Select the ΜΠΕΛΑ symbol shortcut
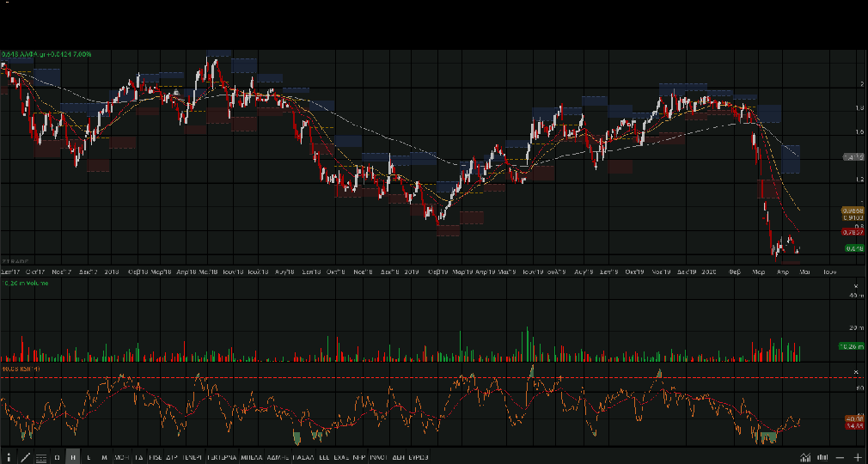The image size is (868, 464). 252,457
